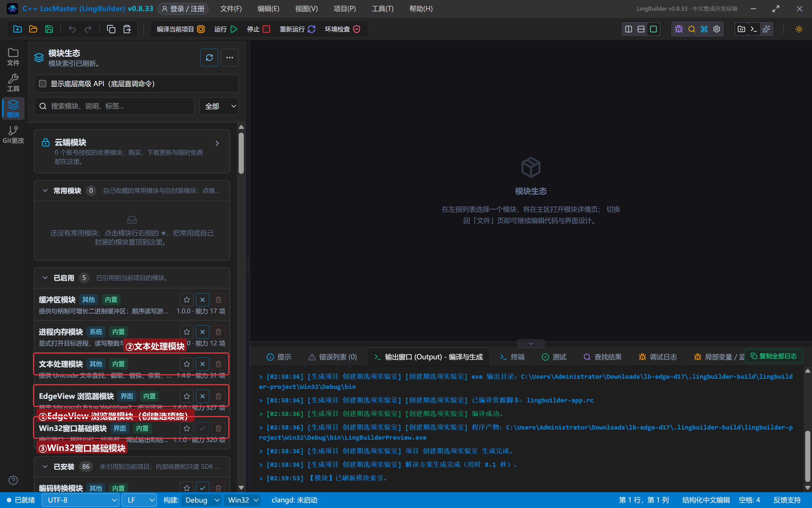Expand the 云端模块 card
812x508 pixels.
tap(132, 151)
